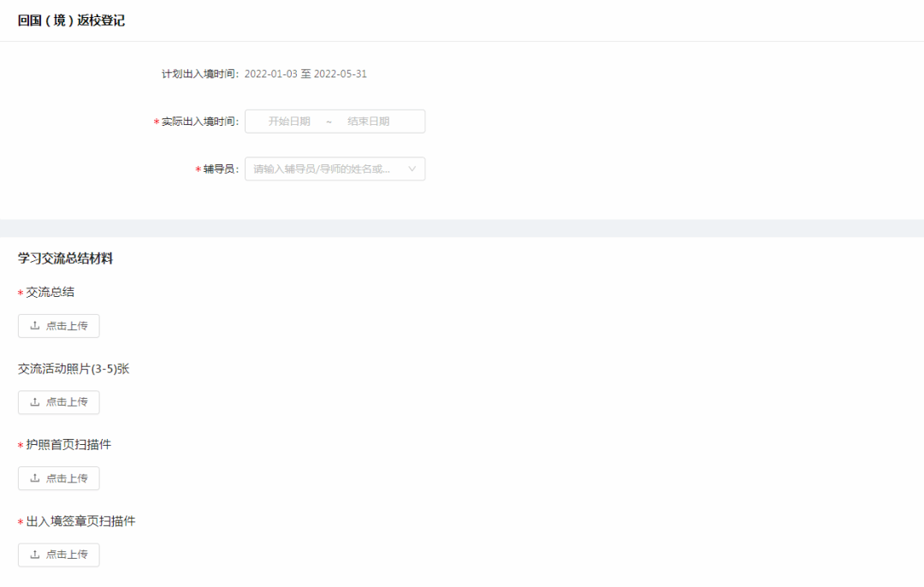Viewport: 924px width, 587px height.
Task: Click the 辅导员 field label
Action: [221, 169]
